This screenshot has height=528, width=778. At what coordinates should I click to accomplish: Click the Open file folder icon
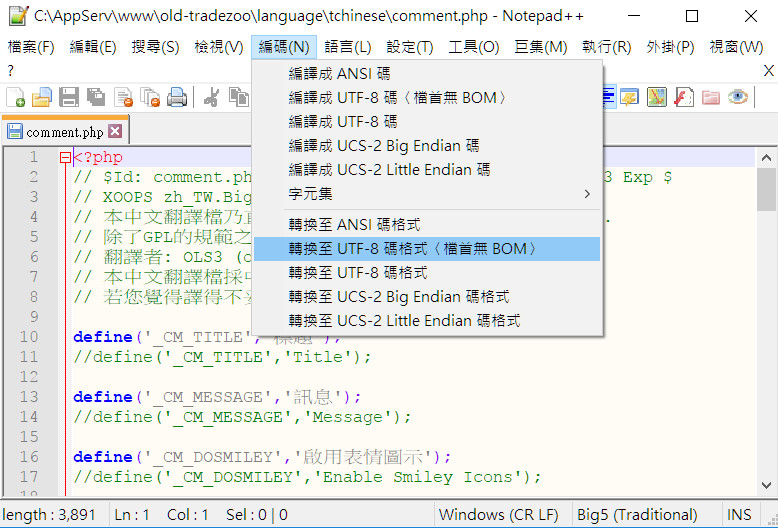pos(42,97)
